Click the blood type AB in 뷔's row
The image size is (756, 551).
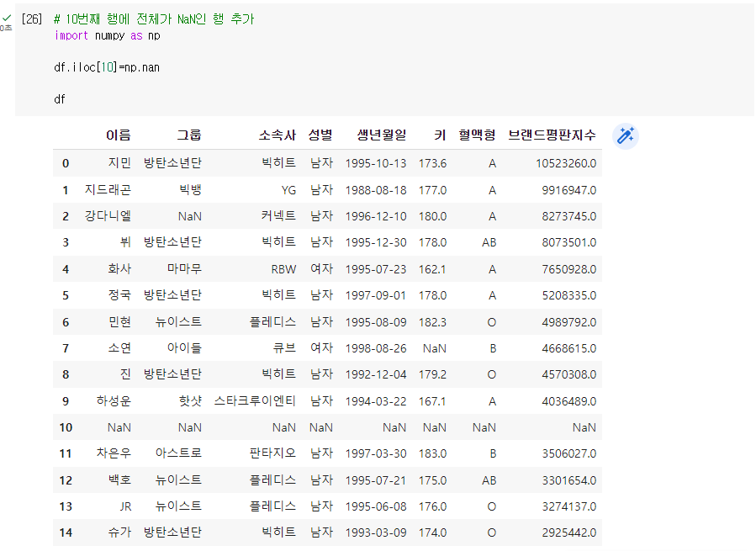pyautogui.click(x=489, y=242)
